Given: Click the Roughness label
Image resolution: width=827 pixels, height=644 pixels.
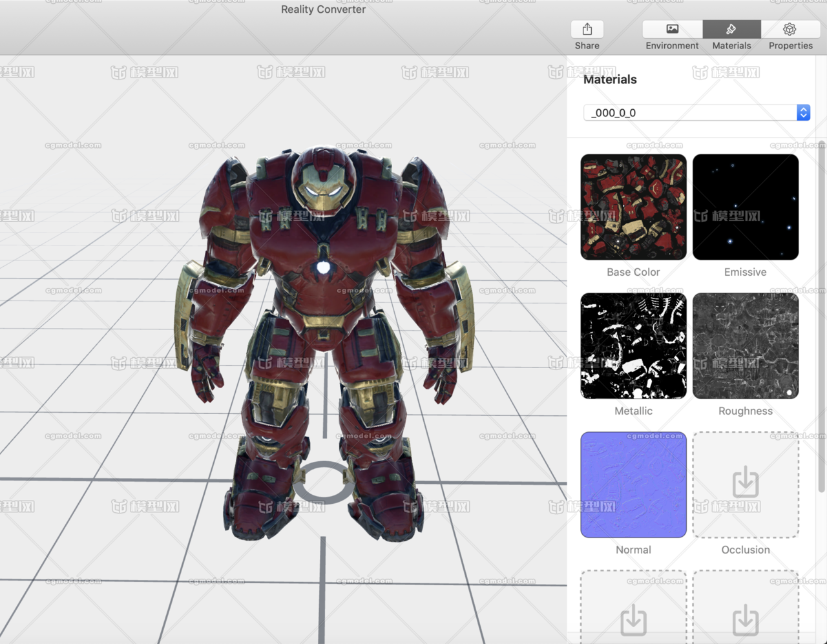Looking at the screenshot, I should click(x=745, y=411).
